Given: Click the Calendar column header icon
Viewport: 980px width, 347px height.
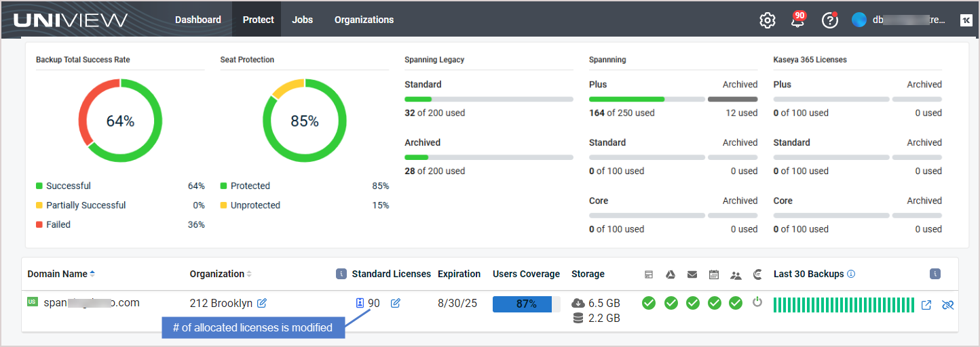Looking at the screenshot, I should coord(714,274).
